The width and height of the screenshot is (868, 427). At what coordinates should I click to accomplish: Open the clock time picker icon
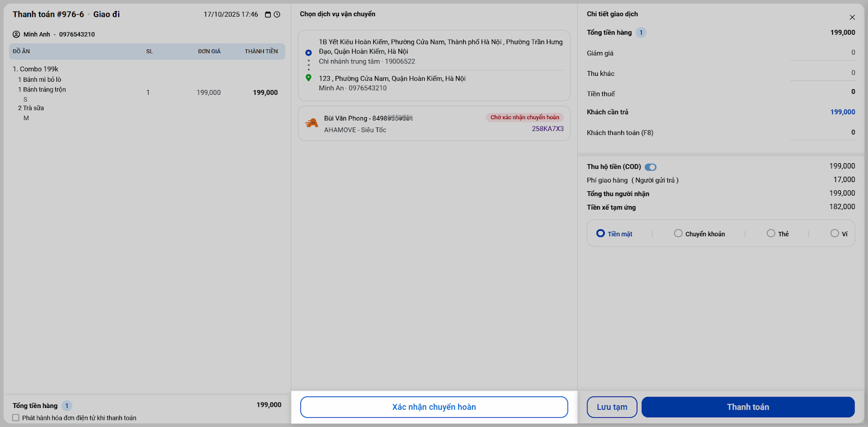point(277,15)
